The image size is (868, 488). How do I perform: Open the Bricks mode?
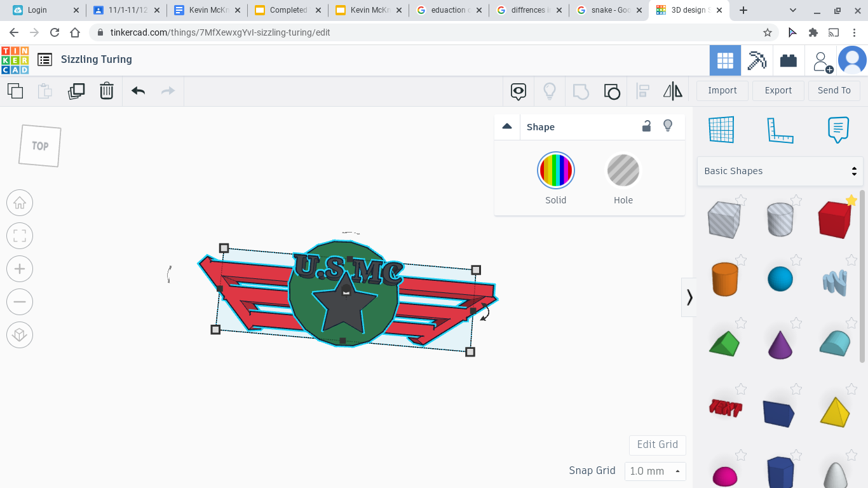pyautogui.click(x=789, y=60)
